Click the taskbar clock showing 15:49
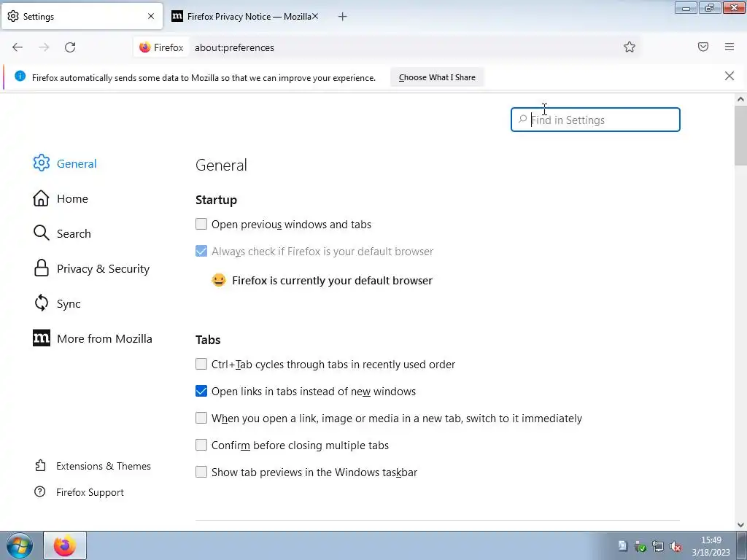This screenshot has width=747, height=560. (711, 545)
